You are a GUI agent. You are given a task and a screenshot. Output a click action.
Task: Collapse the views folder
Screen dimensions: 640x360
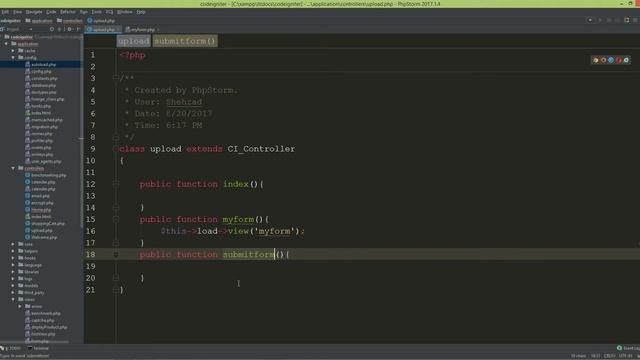tap(13, 300)
